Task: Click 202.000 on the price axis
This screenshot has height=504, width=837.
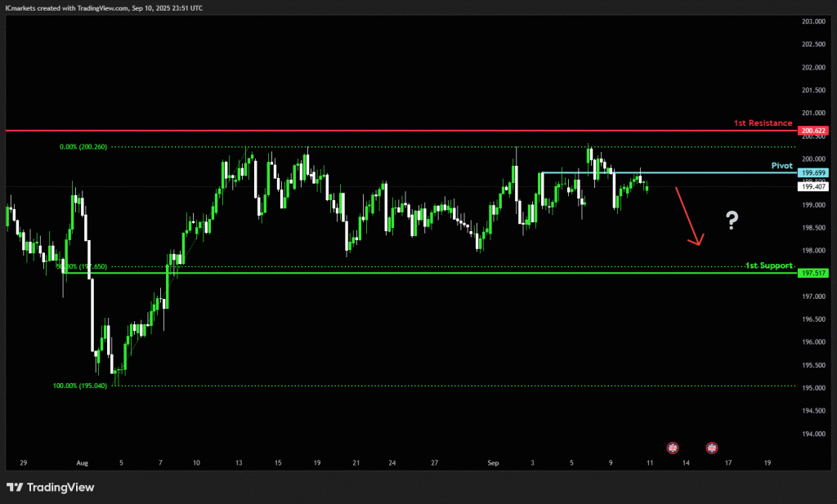Action: click(813, 67)
